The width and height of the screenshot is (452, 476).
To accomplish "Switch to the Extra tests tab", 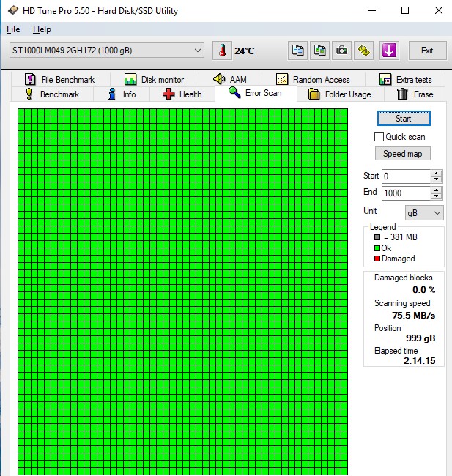I will tap(405, 80).
